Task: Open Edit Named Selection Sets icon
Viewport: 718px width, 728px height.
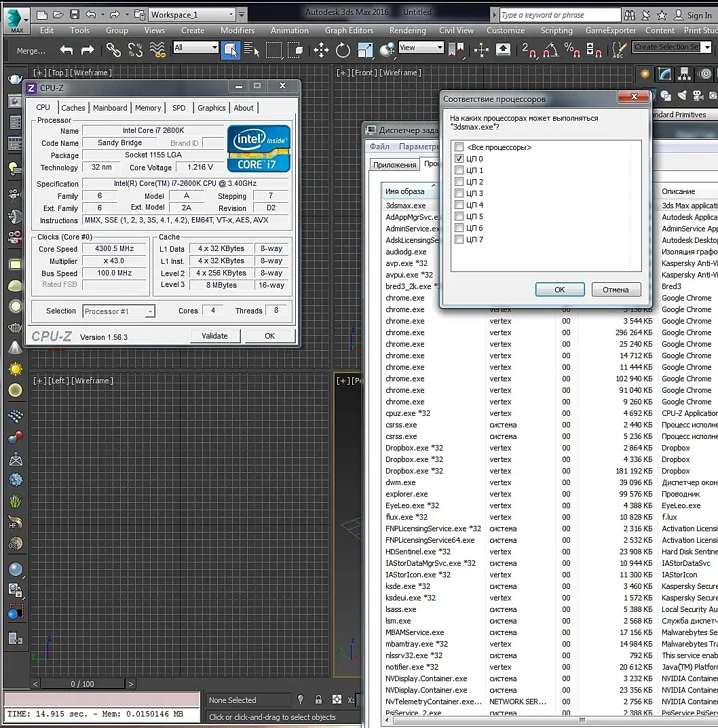Action: 619,50
